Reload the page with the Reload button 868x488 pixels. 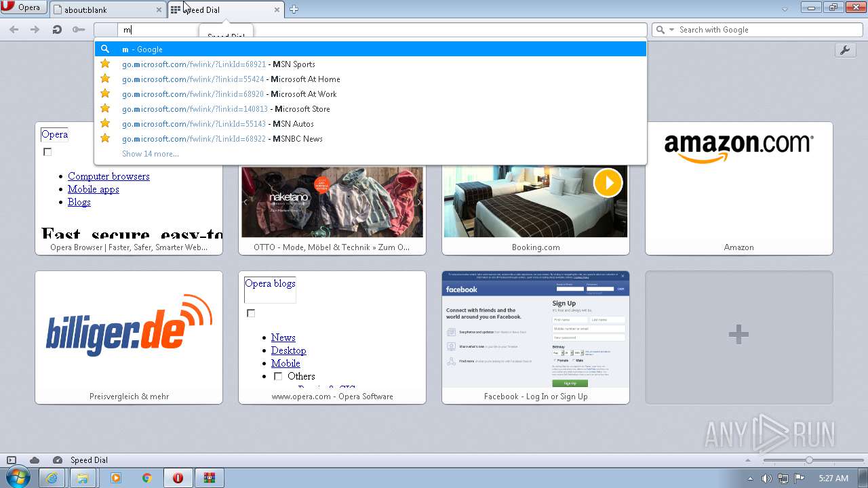pos(57,30)
